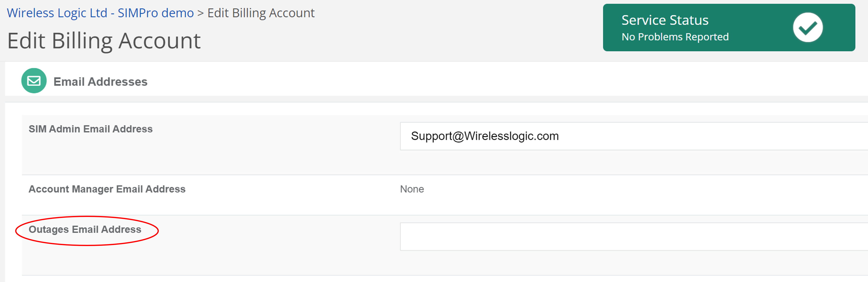Collapse the Email Addresses section heading
Viewport: 868px width, 282px height.
[100, 81]
